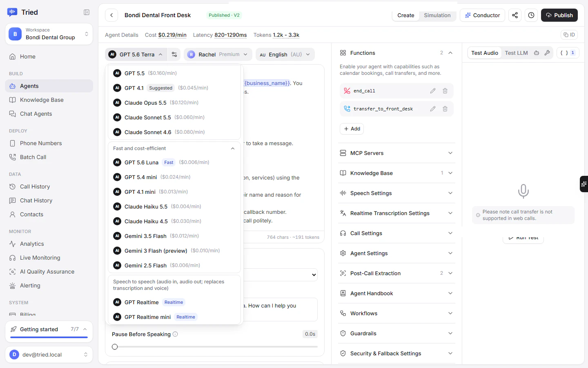This screenshot has height=368, width=588.
Task: Open version history clock icon
Action: (x=531, y=15)
